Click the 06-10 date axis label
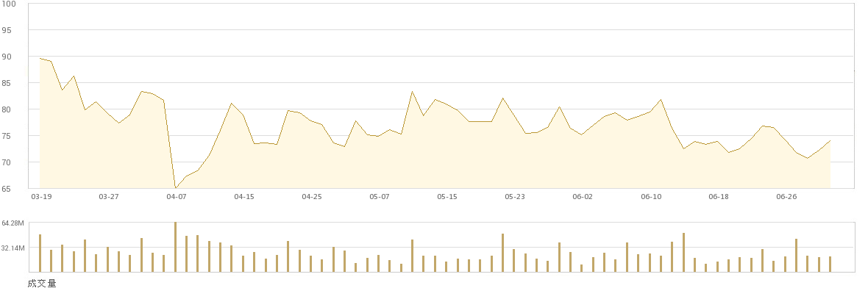The height and width of the screenshot is (288, 868). pos(650,196)
